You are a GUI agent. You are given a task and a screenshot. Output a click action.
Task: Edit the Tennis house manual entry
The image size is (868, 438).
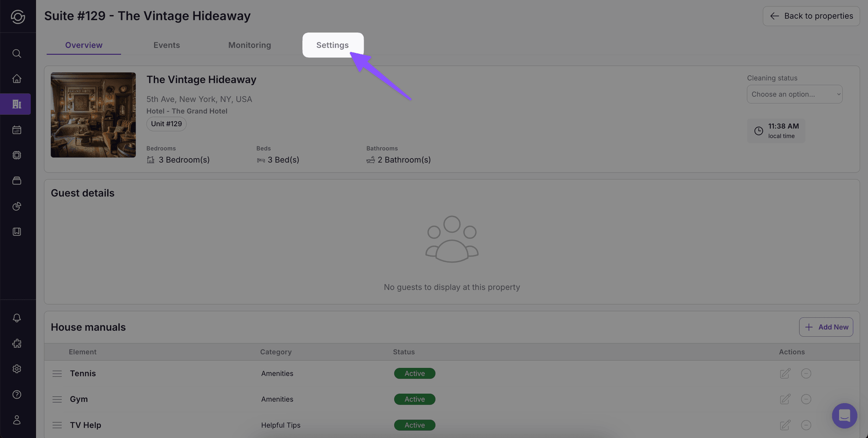(x=785, y=373)
